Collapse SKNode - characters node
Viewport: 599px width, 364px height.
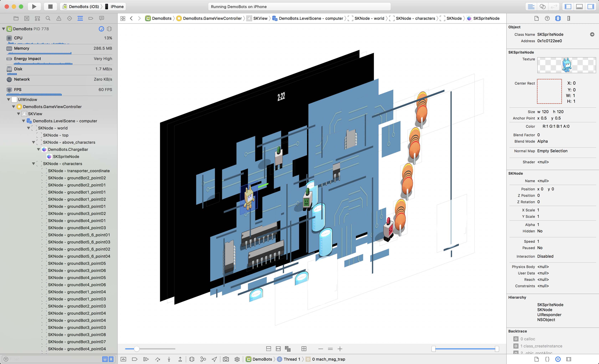[x=34, y=164]
